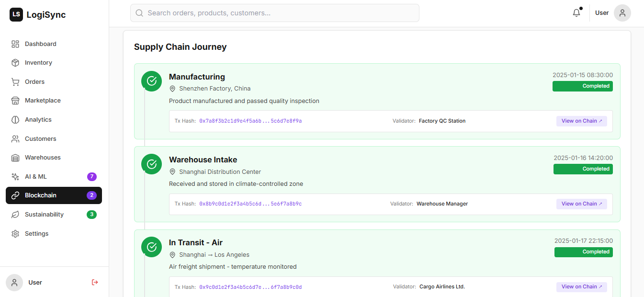Open AI & ML section
The width and height of the screenshot is (644, 297).
coord(54,177)
